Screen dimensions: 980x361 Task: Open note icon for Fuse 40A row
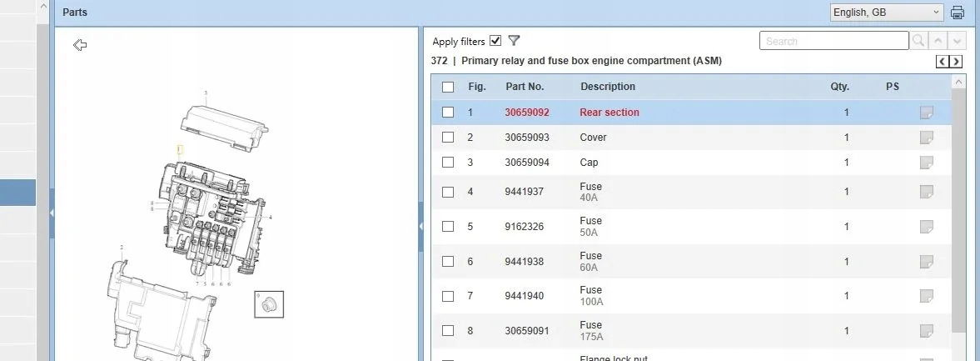click(926, 192)
